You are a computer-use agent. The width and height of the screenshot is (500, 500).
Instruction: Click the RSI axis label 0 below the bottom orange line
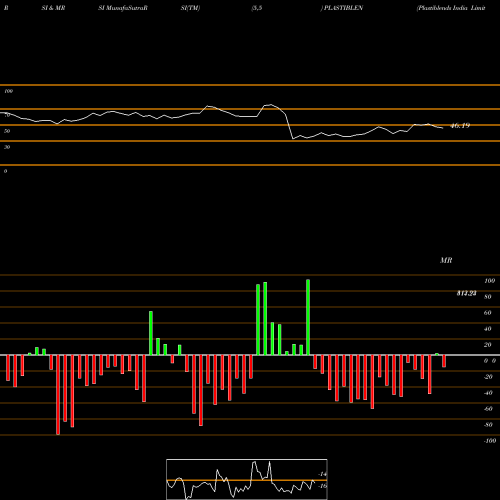[5, 171]
